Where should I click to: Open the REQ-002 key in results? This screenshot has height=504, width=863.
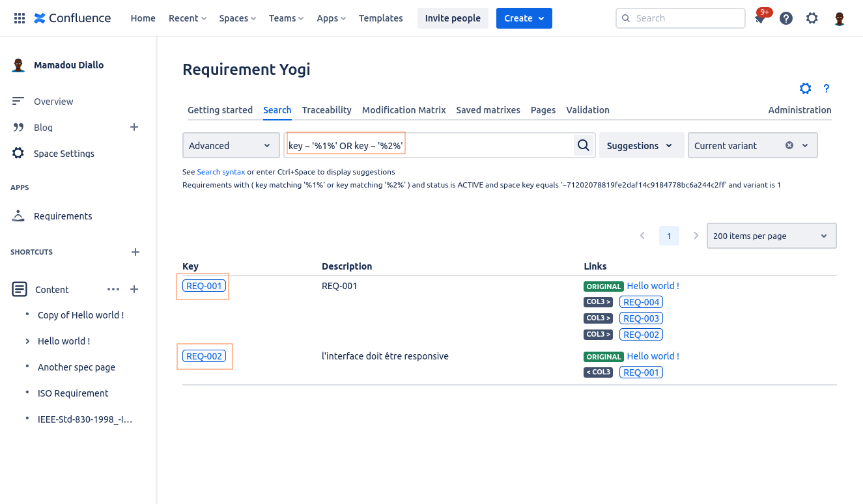pos(205,356)
